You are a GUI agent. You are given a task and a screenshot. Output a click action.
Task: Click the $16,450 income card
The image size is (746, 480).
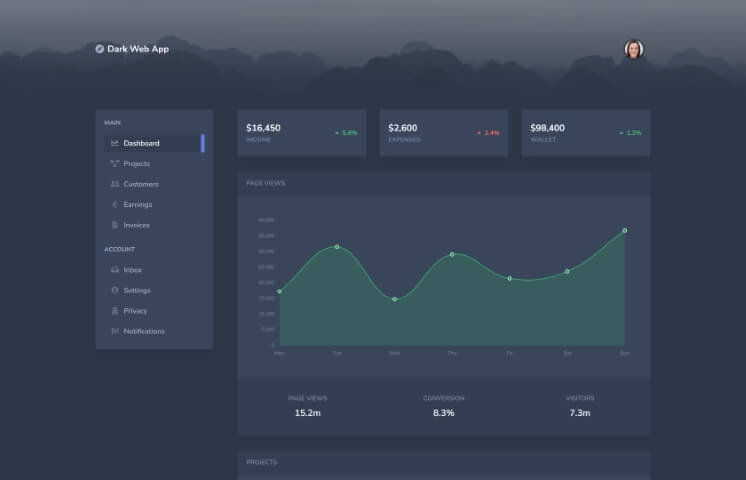point(302,133)
